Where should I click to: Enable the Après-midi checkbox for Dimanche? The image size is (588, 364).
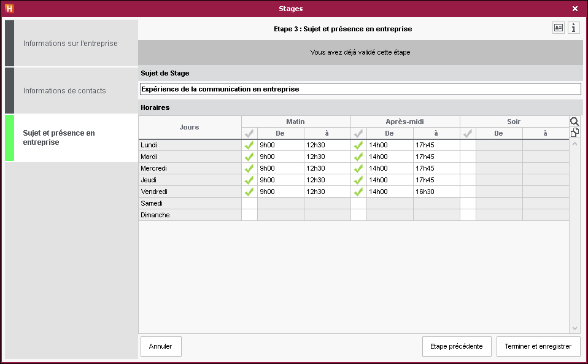358,215
